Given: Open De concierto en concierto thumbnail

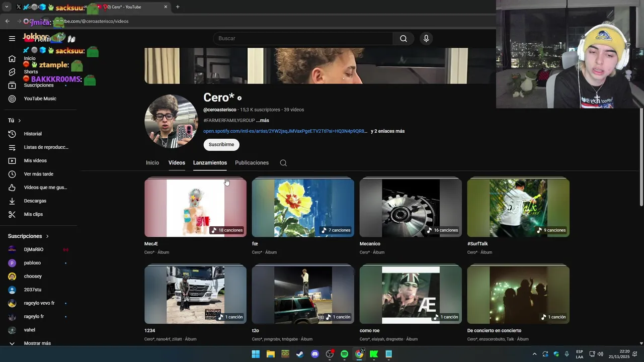Looking at the screenshot, I should (518, 295).
